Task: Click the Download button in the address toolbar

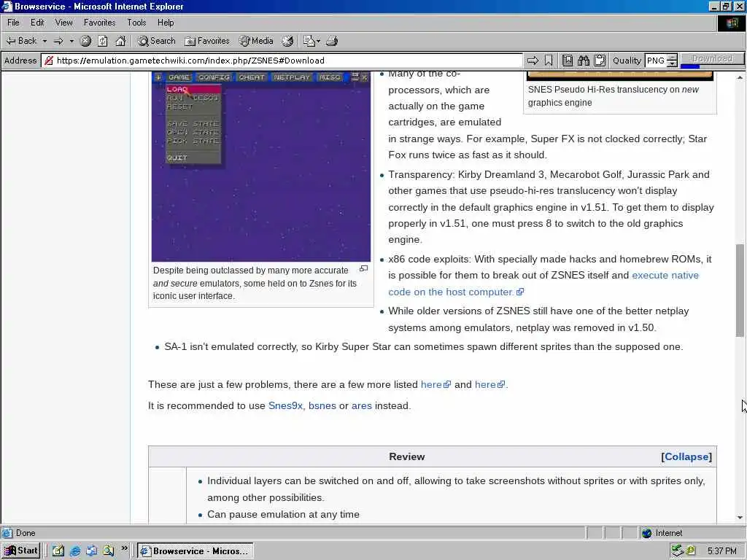Action: (x=712, y=58)
